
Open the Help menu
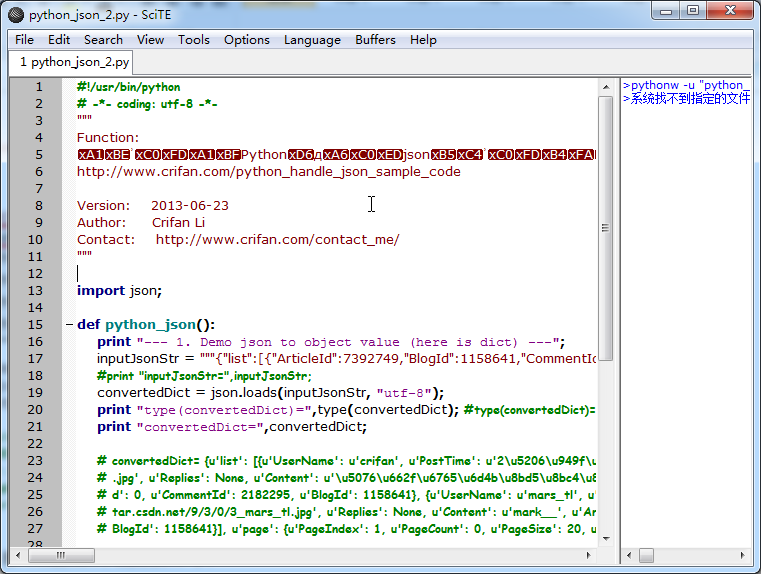[x=423, y=40]
